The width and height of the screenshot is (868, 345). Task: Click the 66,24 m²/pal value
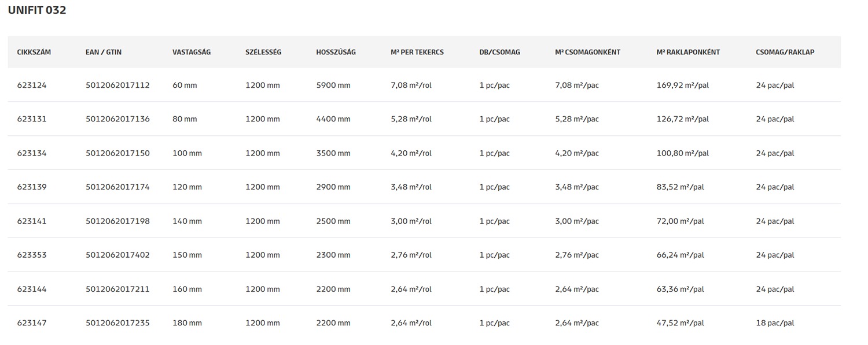click(681, 255)
